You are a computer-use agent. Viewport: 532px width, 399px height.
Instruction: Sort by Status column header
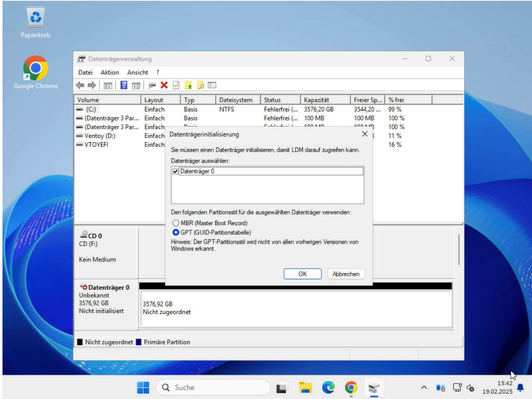281,100
